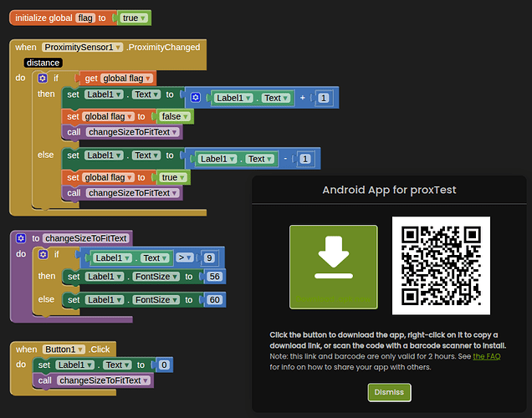The height and width of the screenshot is (418, 532).
Task: Select the FontSize value 60
Action: (213, 299)
